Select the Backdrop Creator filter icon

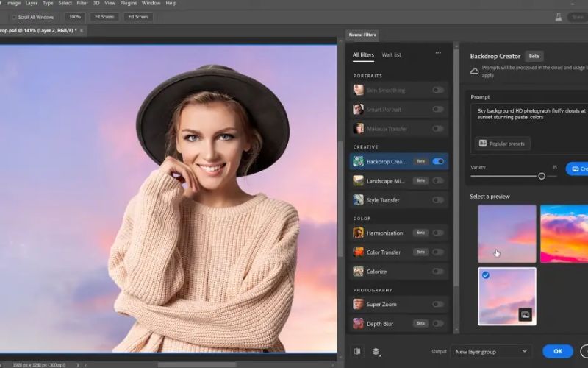pyautogui.click(x=358, y=161)
